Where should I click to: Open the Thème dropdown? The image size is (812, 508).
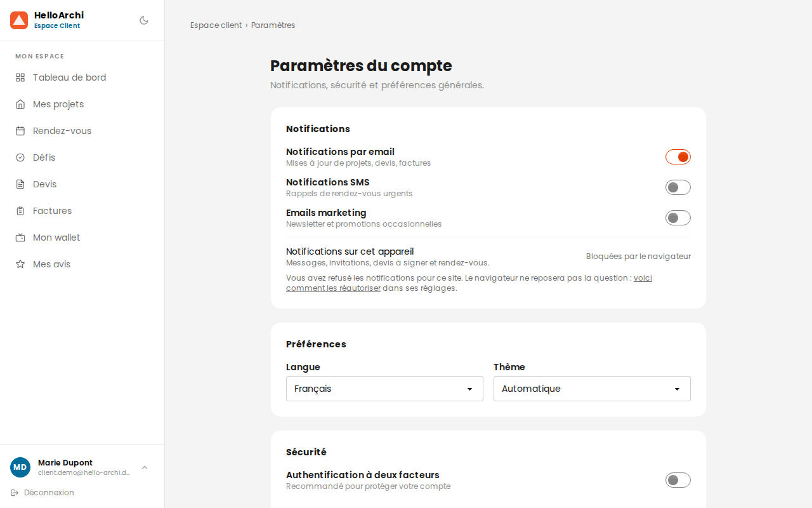coord(592,389)
